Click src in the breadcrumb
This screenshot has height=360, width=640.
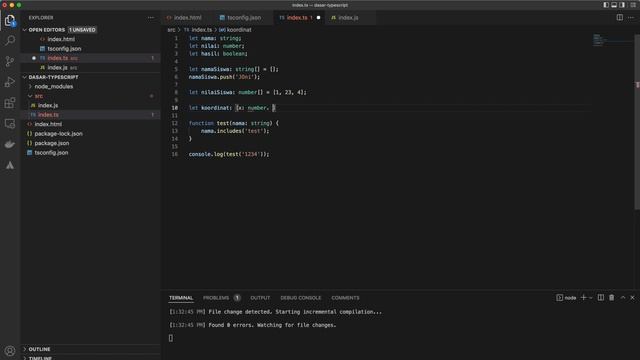click(171, 30)
